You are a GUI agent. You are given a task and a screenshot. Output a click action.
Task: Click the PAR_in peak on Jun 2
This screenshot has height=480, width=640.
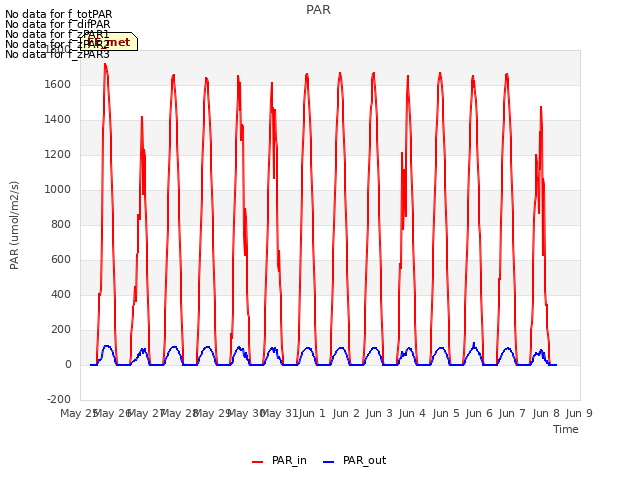[340, 73]
